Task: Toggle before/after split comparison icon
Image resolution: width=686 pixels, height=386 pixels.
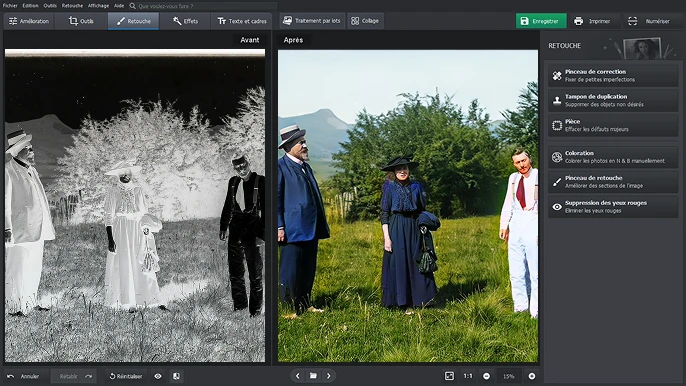Action: pos(176,376)
